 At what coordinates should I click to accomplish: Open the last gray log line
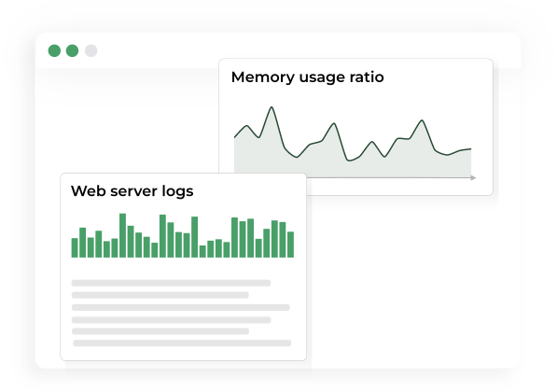pos(182,343)
